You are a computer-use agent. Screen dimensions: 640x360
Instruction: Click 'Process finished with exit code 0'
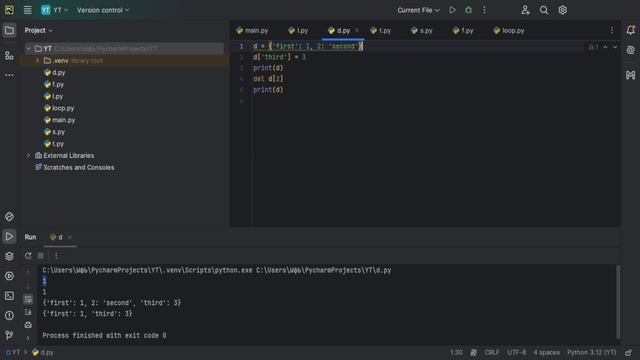(104, 335)
